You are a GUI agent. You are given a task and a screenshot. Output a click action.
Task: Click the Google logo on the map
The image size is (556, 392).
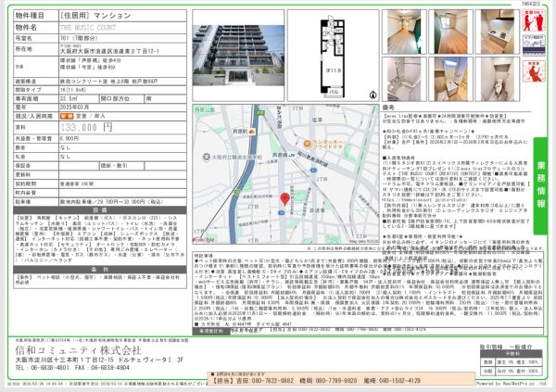pos(205,240)
